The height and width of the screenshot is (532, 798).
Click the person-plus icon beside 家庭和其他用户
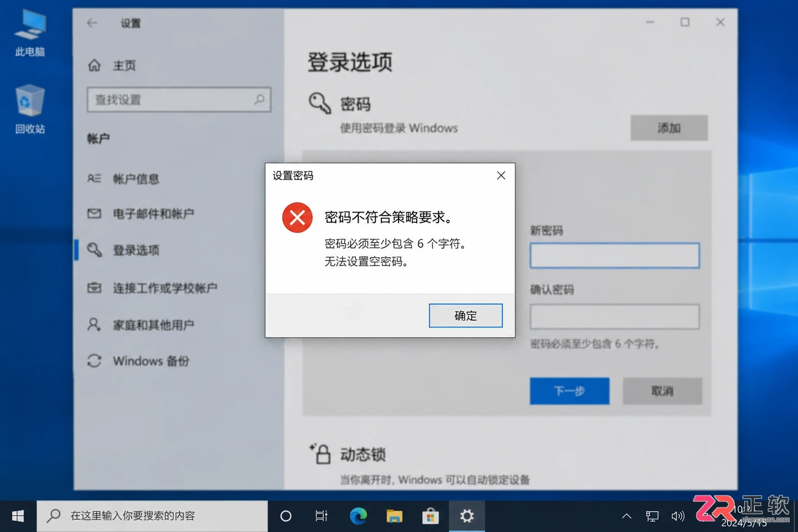(x=94, y=325)
